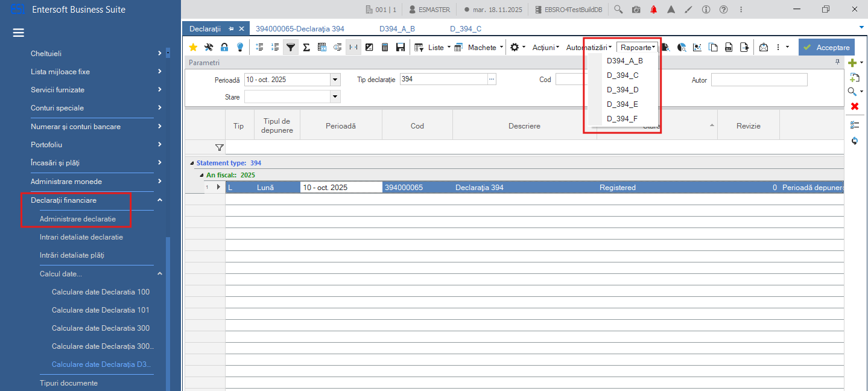Select D_394_C from the Rapoarte menu
This screenshot has height=391, width=868.
[622, 75]
